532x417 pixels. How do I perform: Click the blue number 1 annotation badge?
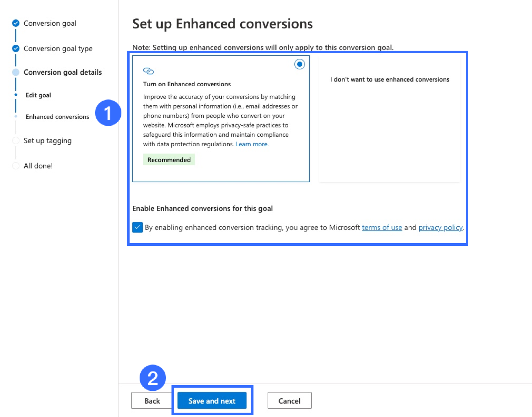tap(108, 113)
